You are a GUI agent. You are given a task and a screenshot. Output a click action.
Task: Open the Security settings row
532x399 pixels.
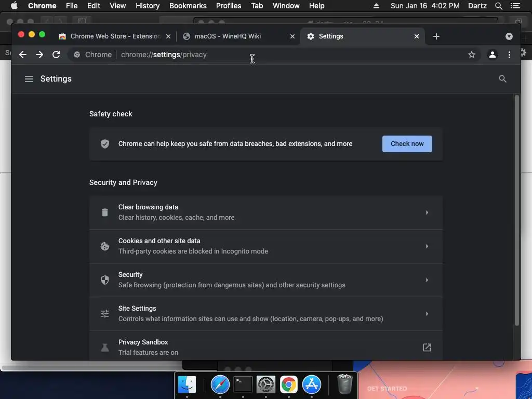pos(266,280)
